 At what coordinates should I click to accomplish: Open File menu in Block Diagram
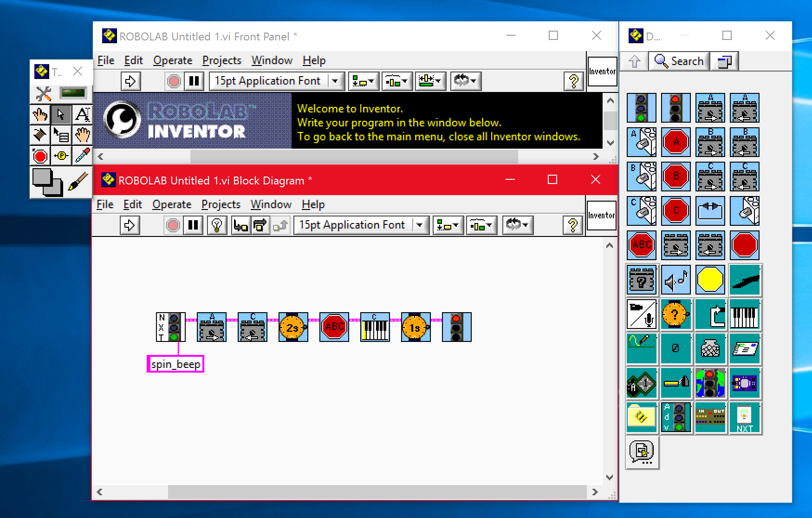(105, 204)
